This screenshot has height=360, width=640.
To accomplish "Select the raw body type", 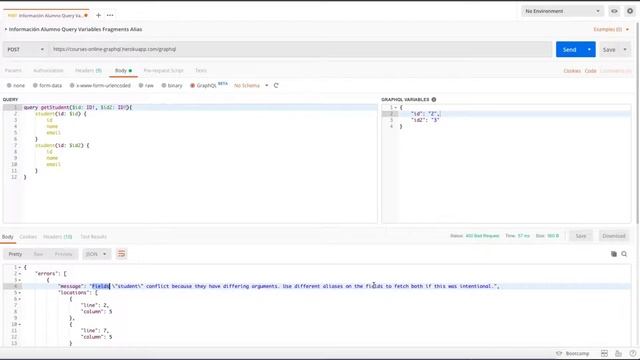I will coord(146,85).
